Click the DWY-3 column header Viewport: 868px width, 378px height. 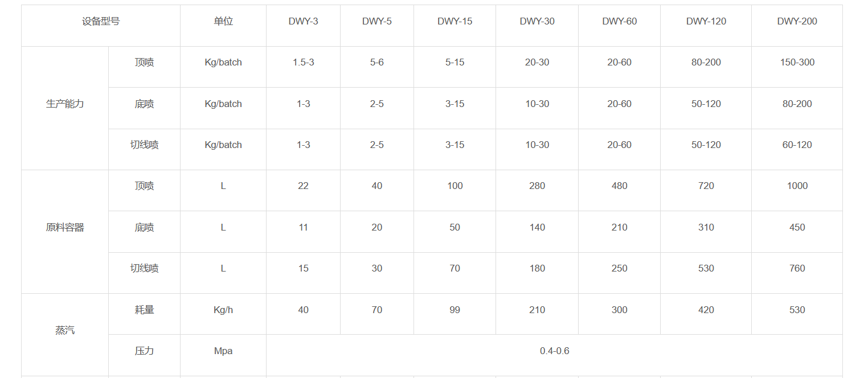(303, 22)
